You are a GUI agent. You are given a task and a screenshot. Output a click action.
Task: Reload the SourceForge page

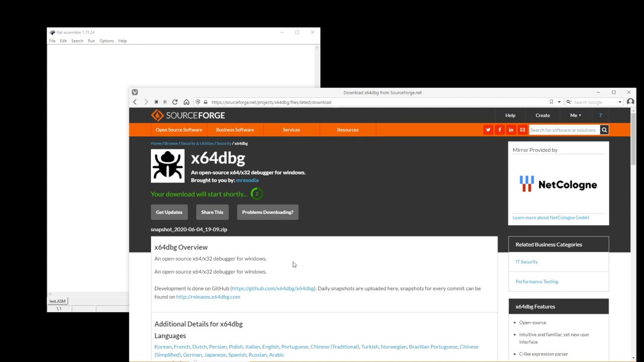pyautogui.click(x=175, y=102)
